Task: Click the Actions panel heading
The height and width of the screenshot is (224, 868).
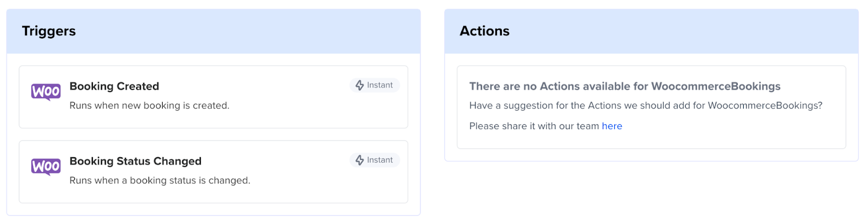Action: [484, 31]
